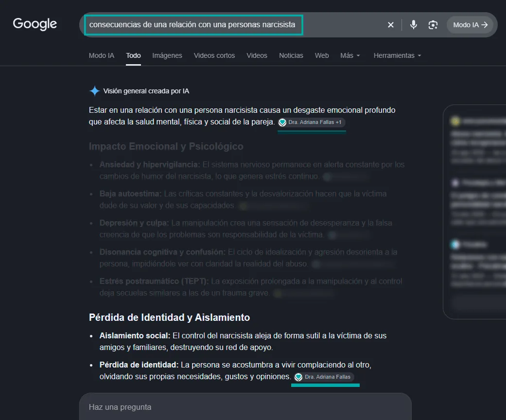Click the 'Pérdida de identidad:' bold text
The height and width of the screenshot is (420, 506).
pos(139,365)
